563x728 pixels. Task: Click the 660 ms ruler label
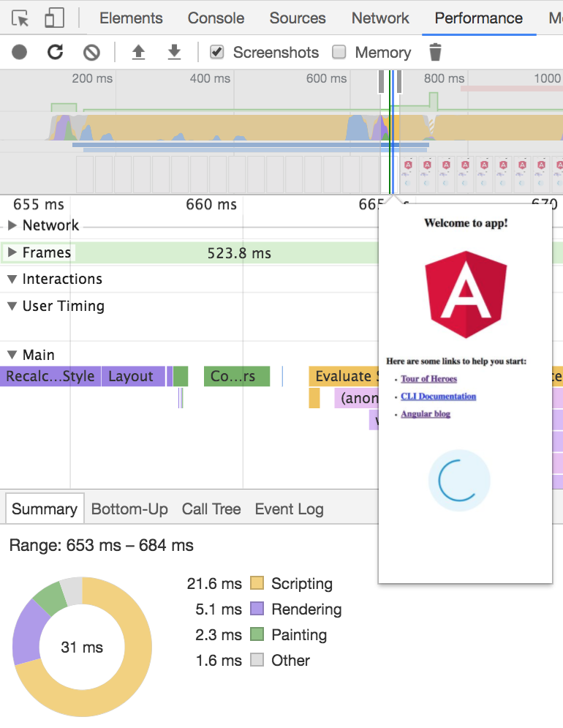click(x=211, y=204)
